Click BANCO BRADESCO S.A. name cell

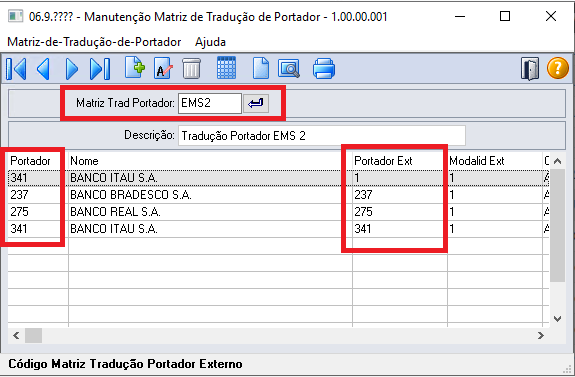click(210, 195)
